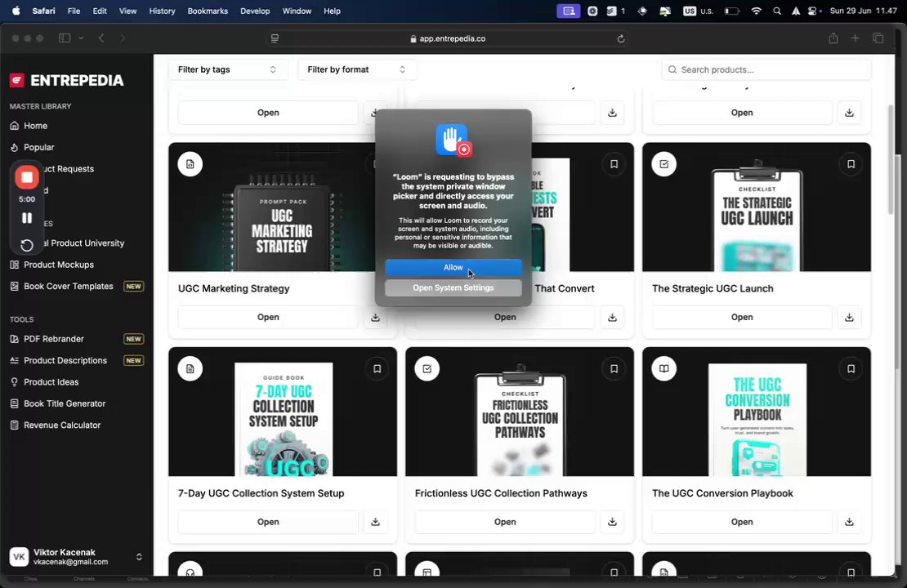
Task: Open Control Center in menu bar
Action: 814,11
